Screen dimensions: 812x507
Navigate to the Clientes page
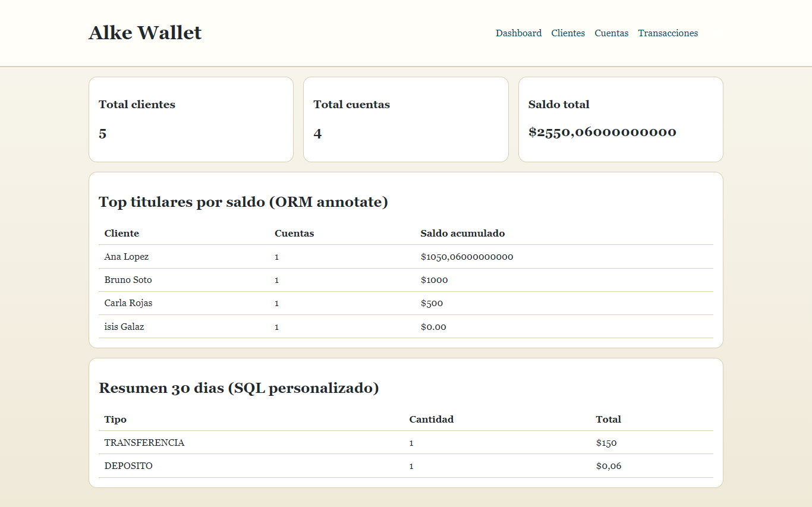568,33
